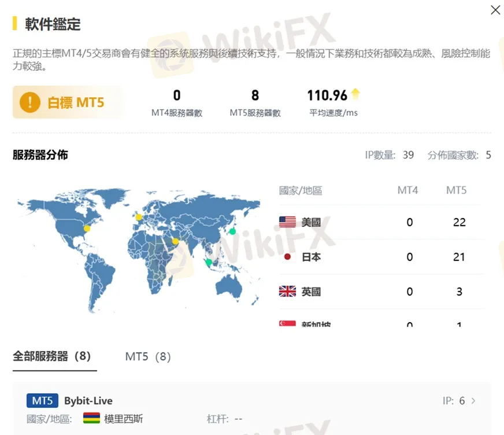Switch to the MT5 (8) tab
The image size is (504, 435).
[147, 357]
